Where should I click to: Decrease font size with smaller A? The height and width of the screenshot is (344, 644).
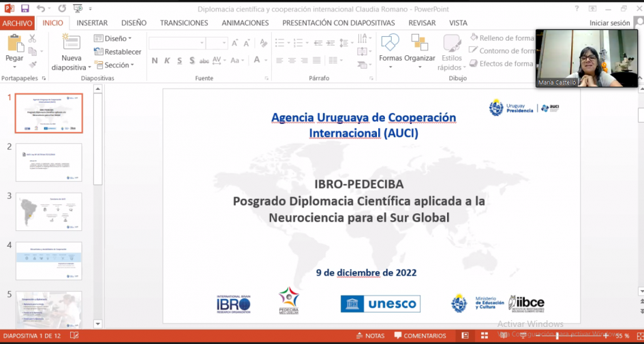[x=247, y=44]
